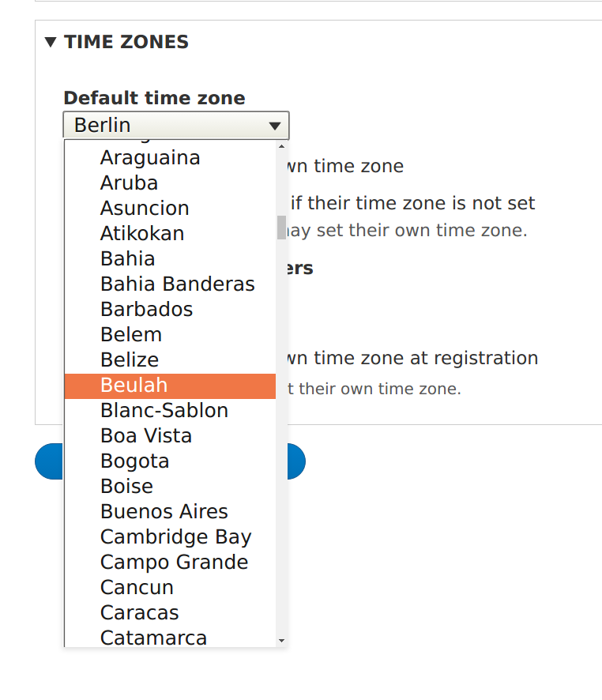Viewport: 602px width, 700px height.
Task: Choose Asuncion as the time zone
Action: tap(145, 208)
